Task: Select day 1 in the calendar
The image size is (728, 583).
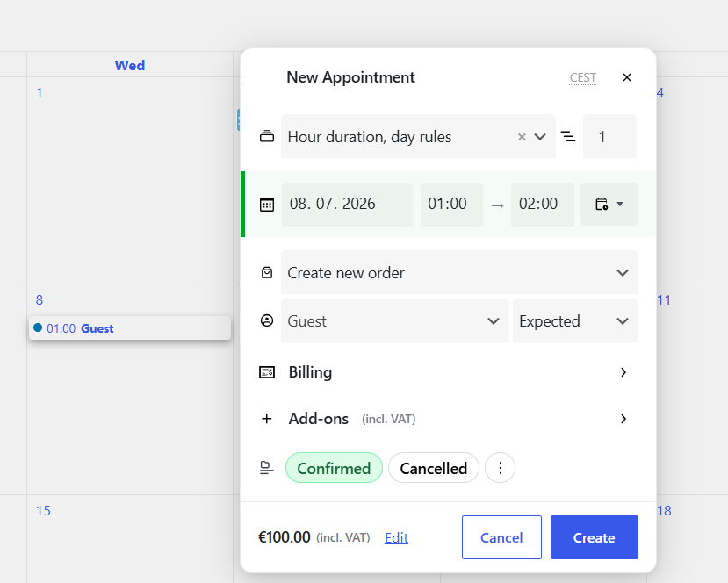Action: (x=40, y=93)
